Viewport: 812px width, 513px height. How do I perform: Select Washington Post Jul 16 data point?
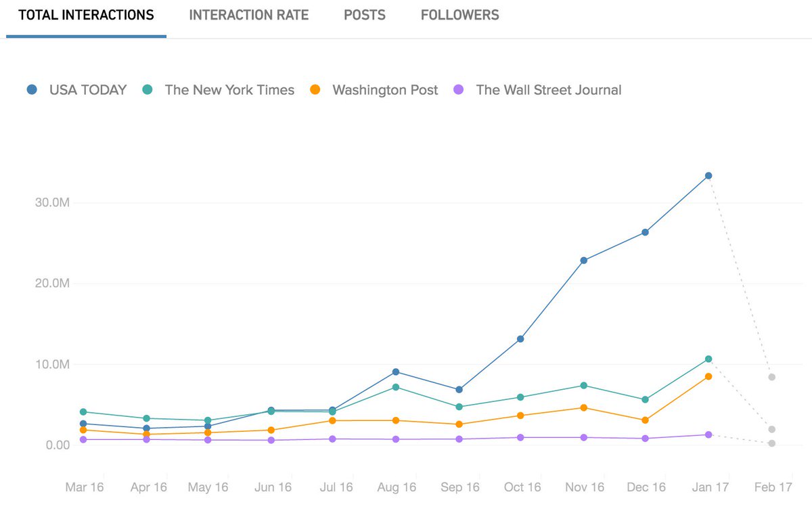333,420
